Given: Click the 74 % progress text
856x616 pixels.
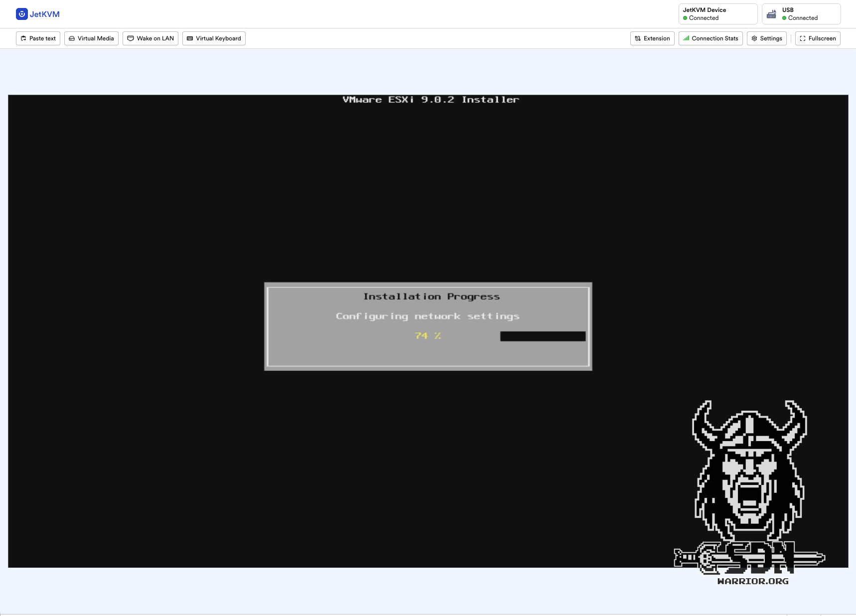Looking at the screenshot, I should coord(428,336).
